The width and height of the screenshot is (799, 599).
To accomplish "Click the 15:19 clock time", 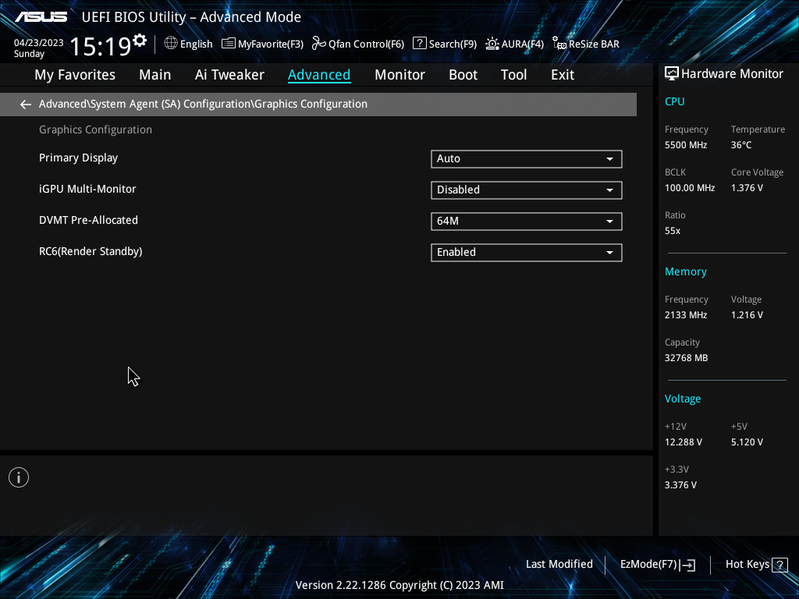I will (x=100, y=47).
